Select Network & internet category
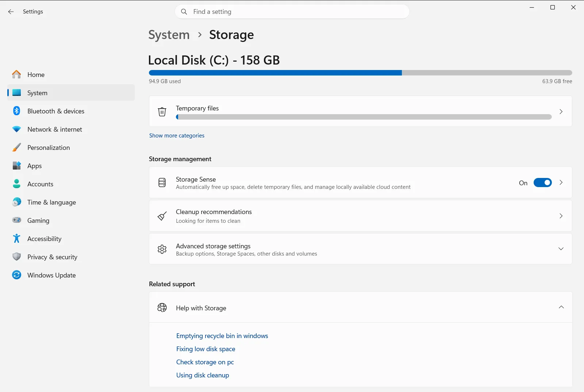 tap(71, 129)
